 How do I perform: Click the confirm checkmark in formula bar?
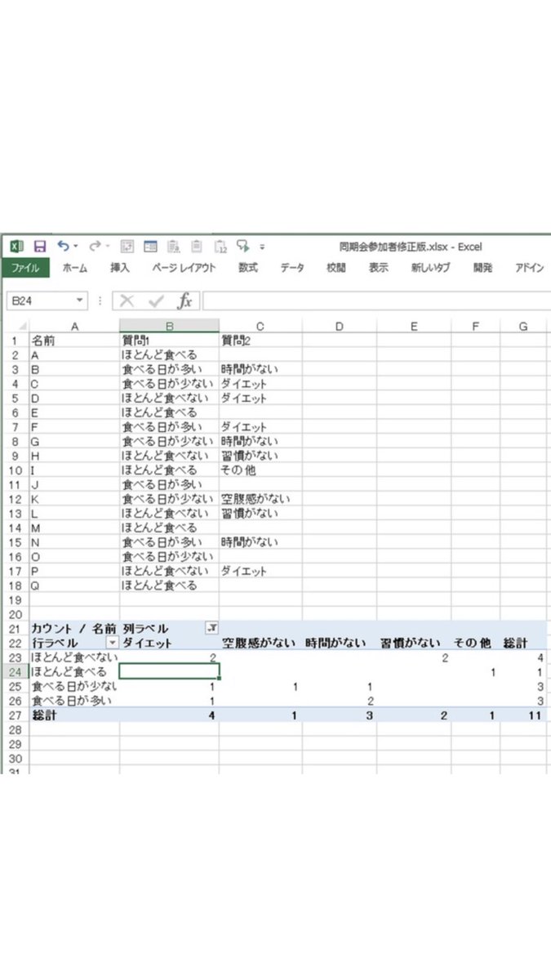tap(156, 301)
